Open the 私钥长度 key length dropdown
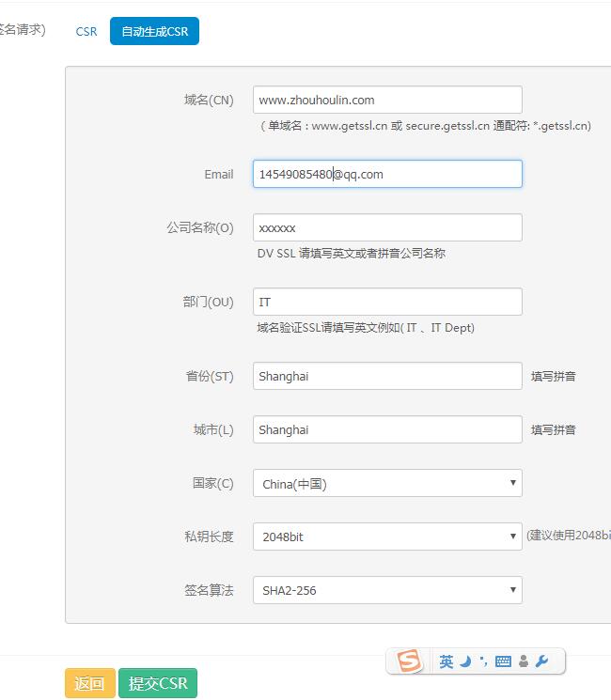 tap(386, 537)
